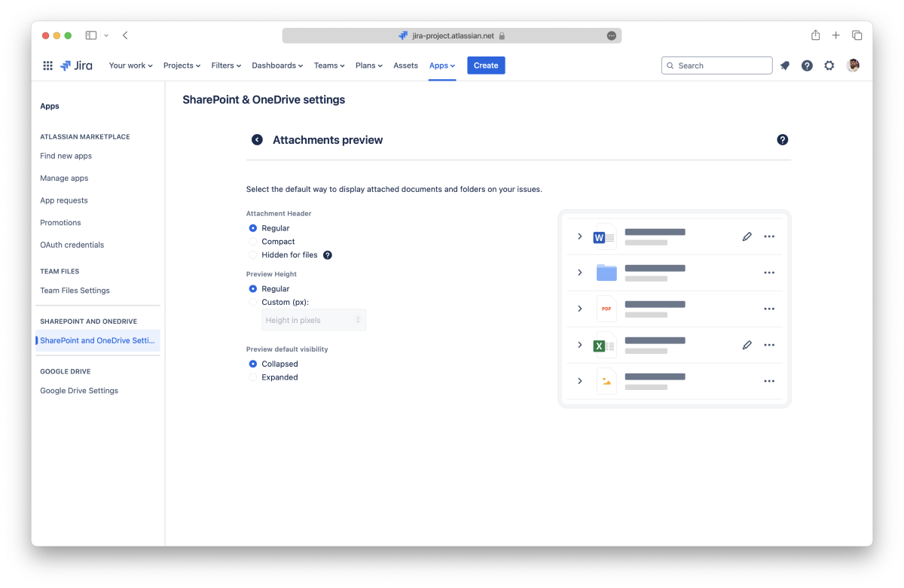Click the Jira notifications bell icon
Screen dimensions: 904x588
point(785,66)
